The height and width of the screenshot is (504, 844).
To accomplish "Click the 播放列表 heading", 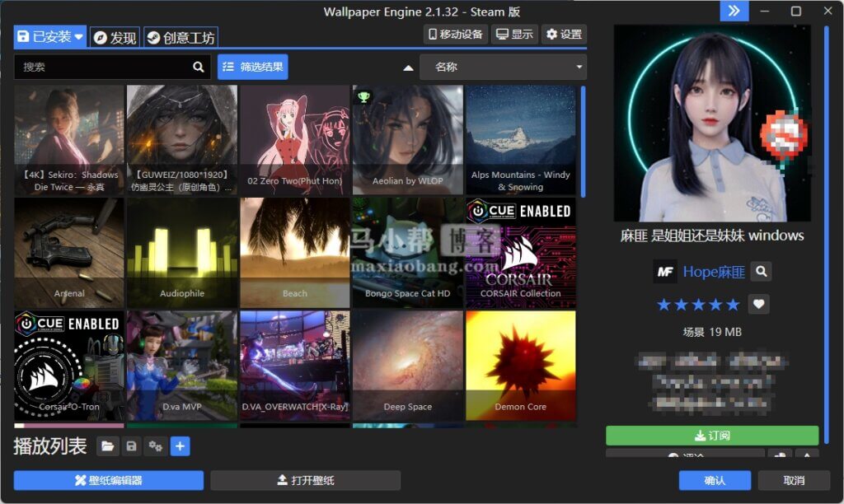I will pos(50,446).
